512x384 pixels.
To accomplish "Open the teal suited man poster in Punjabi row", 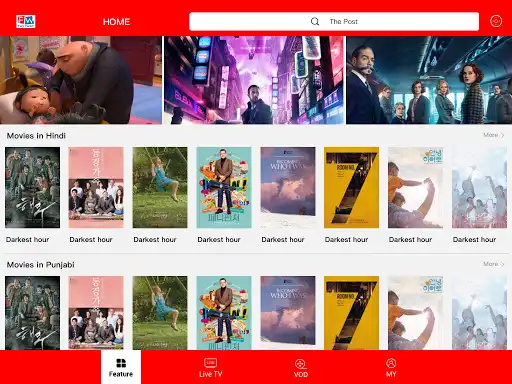I will (x=224, y=313).
